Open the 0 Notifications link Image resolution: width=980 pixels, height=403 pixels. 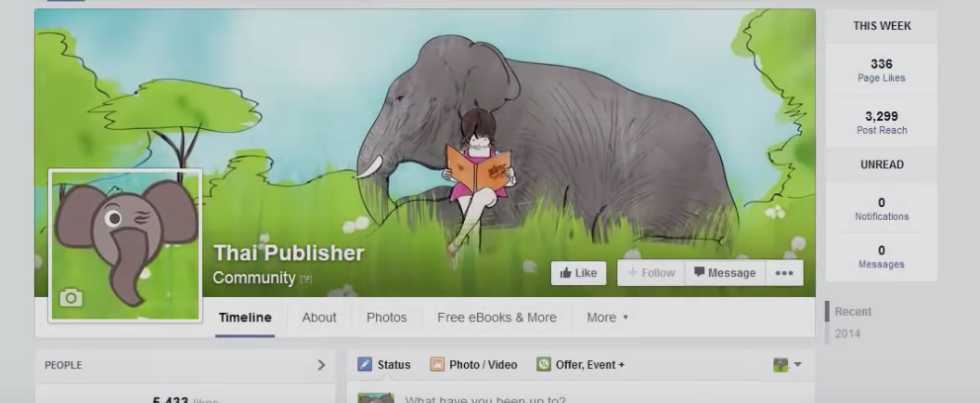[x=882, y=209]
